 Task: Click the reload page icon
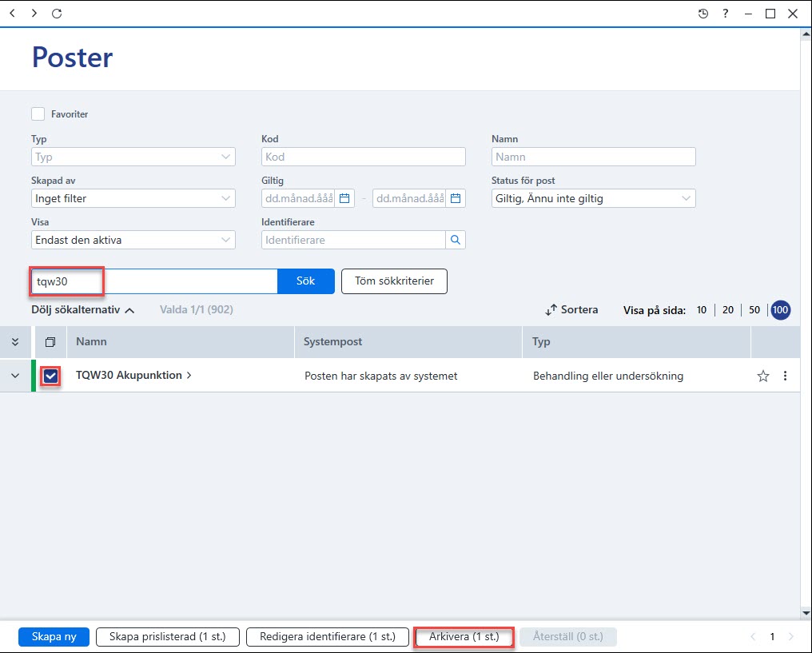[x=57, y=14]
